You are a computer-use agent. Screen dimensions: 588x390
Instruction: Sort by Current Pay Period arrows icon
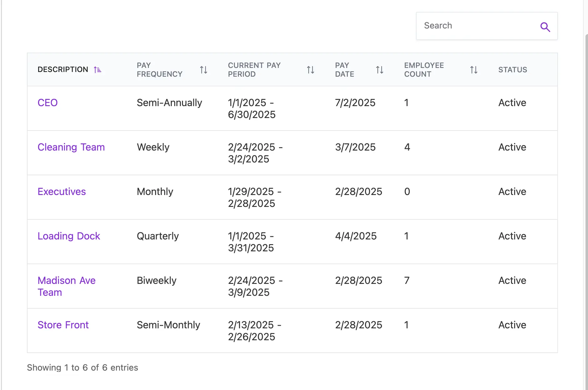pos(311,70)
